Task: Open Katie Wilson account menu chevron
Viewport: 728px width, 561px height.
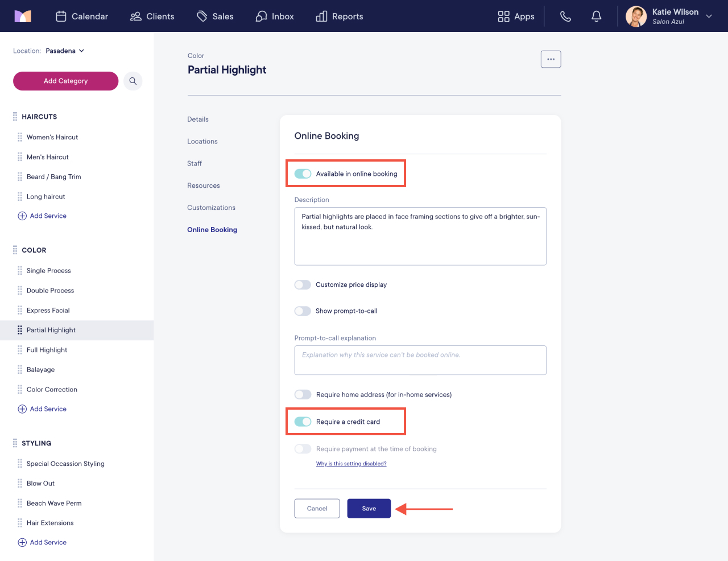Action: (x=709, y=16)
